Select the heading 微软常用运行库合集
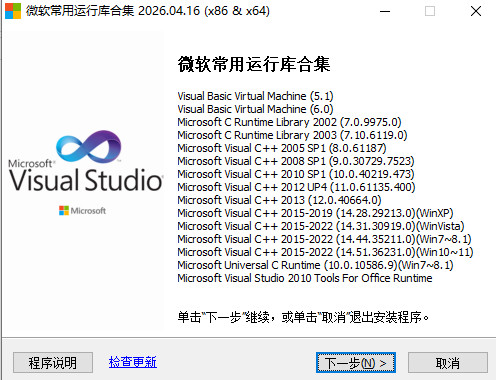496x380 pixels. pos(254,64)
